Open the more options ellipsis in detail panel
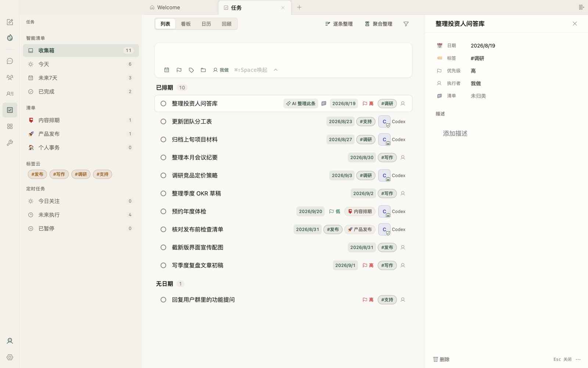Screen dimensions: 588x368 coord(578,359)
